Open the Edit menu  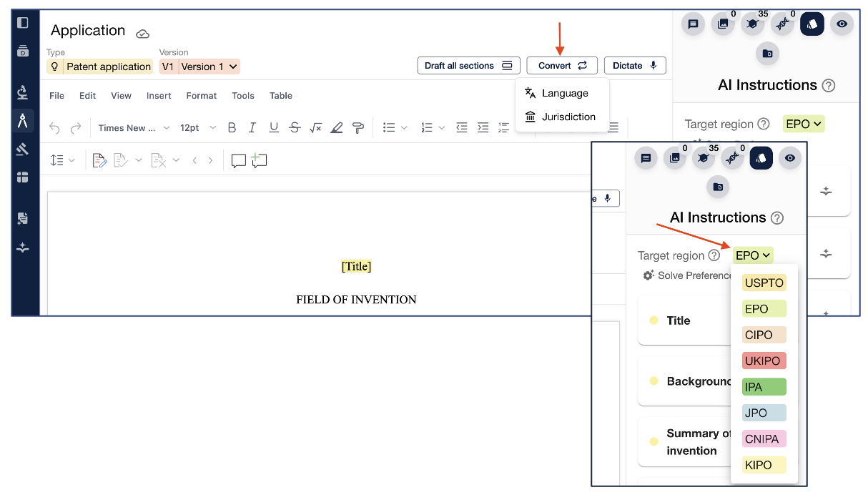87,95
